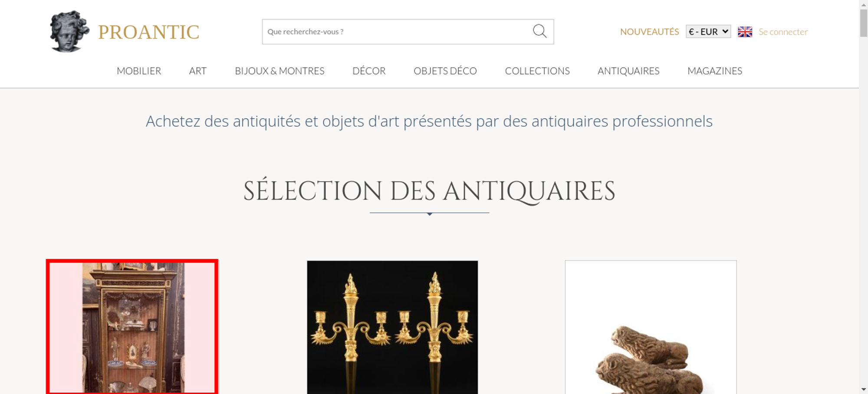
Task: Open the OBJETS DÉCO menu
Action: click(x=445, y=71)
